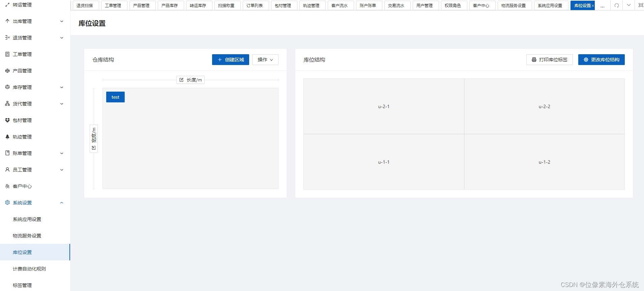
Task: Click the 退货管理 sidebar icon
Action: click(7, 37)
